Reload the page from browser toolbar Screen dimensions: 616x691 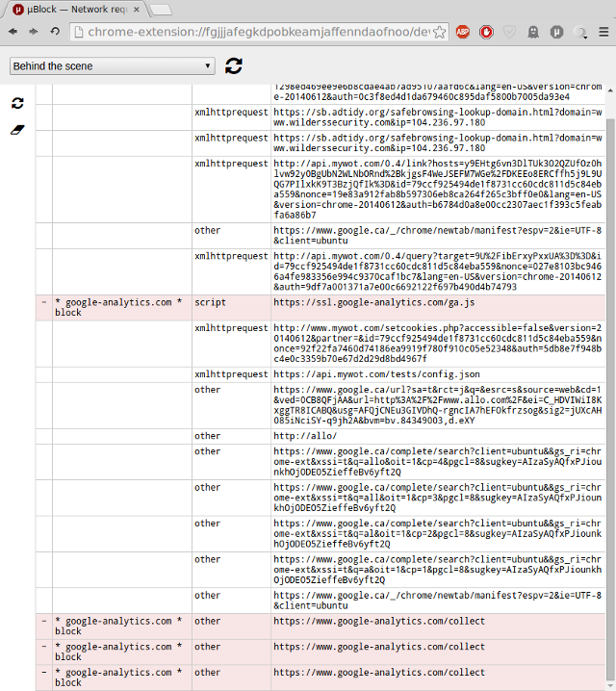55,32
